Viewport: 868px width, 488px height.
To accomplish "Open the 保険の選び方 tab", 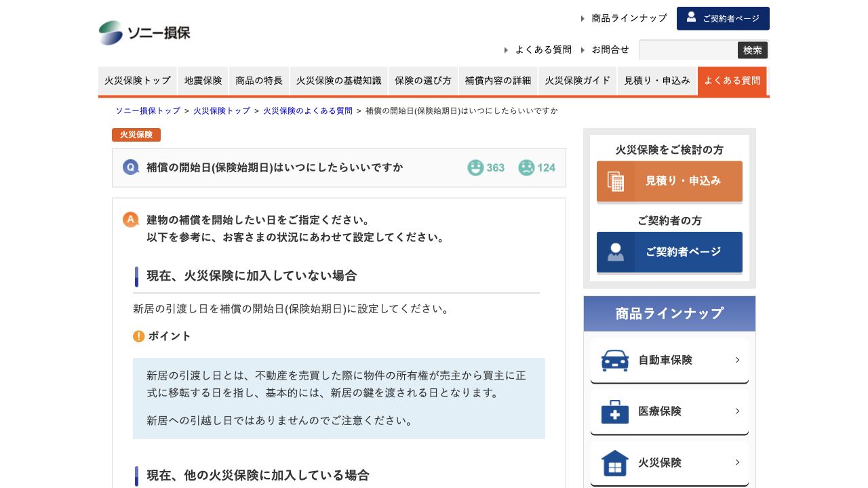I will 423,81.
